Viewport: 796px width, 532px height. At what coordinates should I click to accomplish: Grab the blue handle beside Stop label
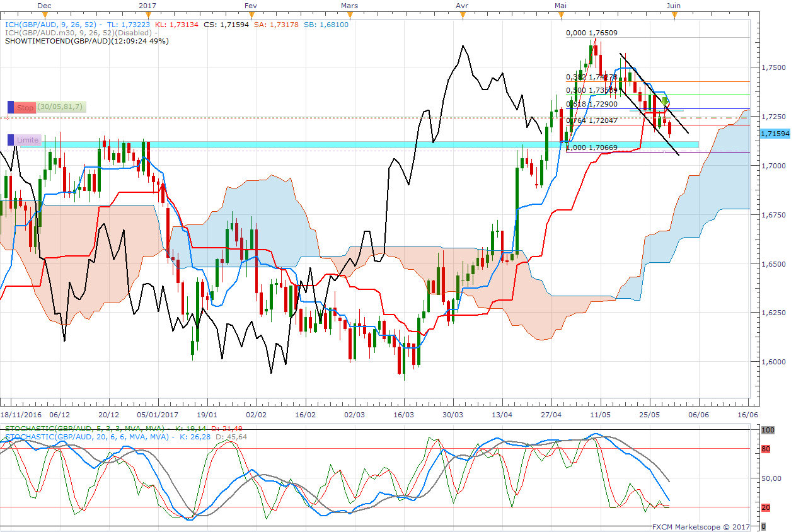pyautogui.click(x=10, y=107)
